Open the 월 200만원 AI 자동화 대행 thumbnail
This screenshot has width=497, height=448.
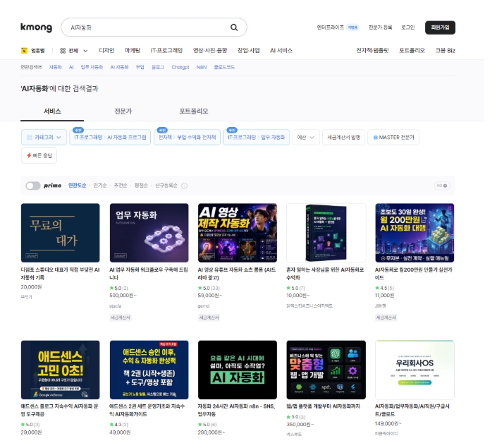(x=415, y=233)
